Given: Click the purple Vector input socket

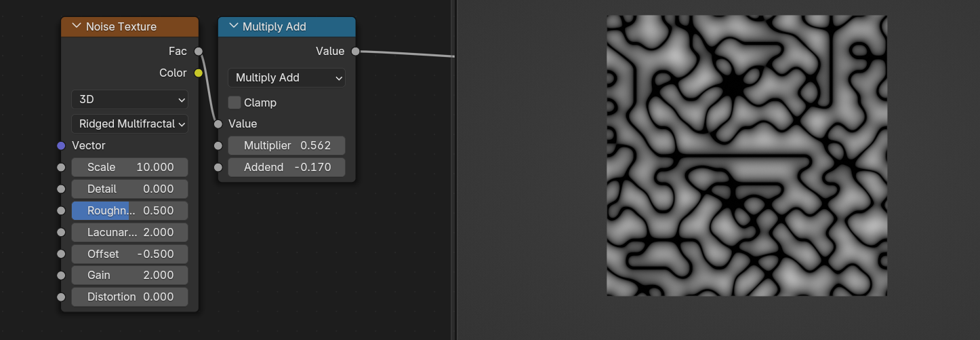Looking at the screenshot, I should (61, 145).
